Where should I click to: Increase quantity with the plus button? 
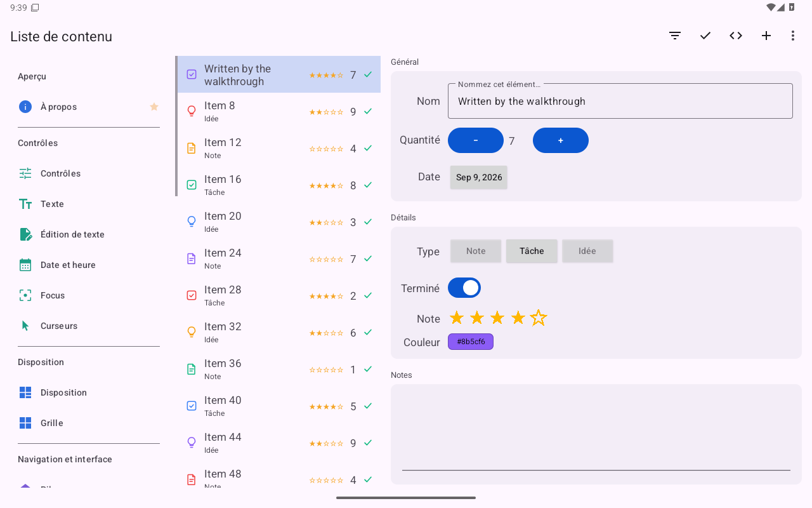561,140
